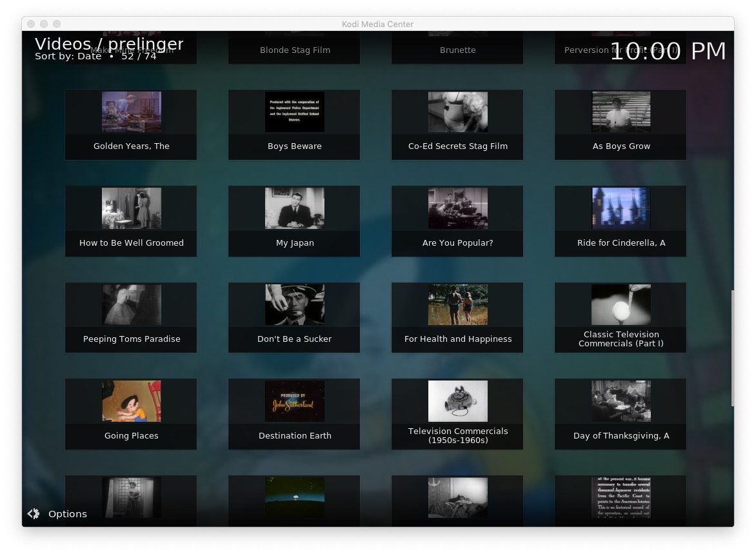
Task: Select the Going Places cartoon thumbnail
Action: [x=131, y=401]
